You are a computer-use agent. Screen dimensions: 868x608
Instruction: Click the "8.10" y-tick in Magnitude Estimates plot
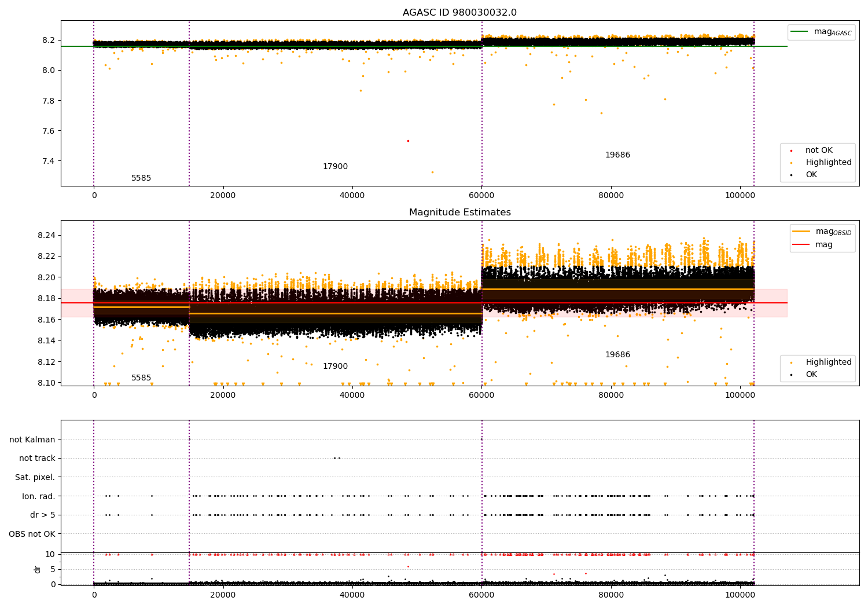pyautogui.click(x=46, y=383)
